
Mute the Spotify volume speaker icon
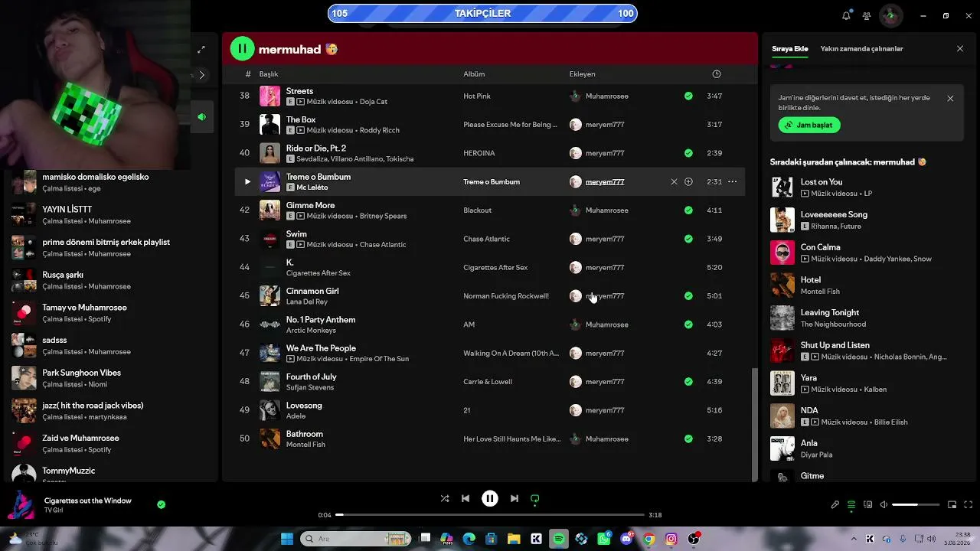(x=884, y=505)
